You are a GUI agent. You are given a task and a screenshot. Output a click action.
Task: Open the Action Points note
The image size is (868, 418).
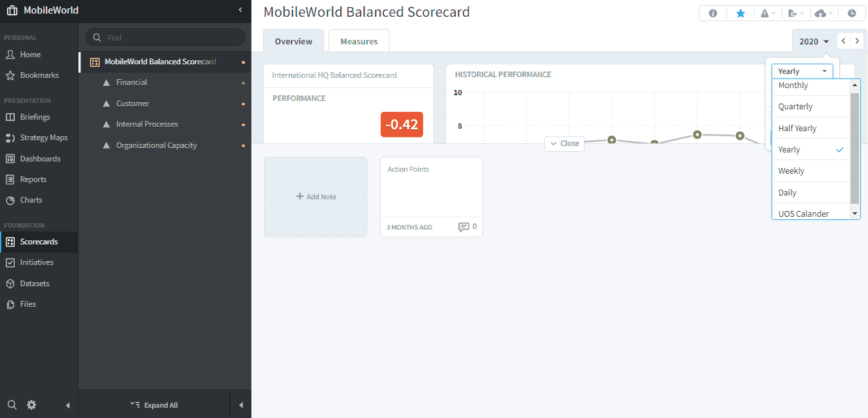431,197
